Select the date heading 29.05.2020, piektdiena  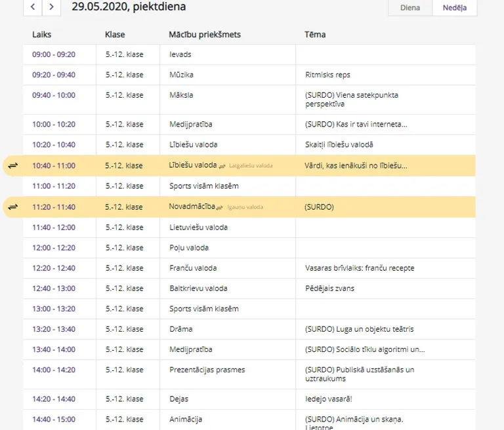[129, 7]
